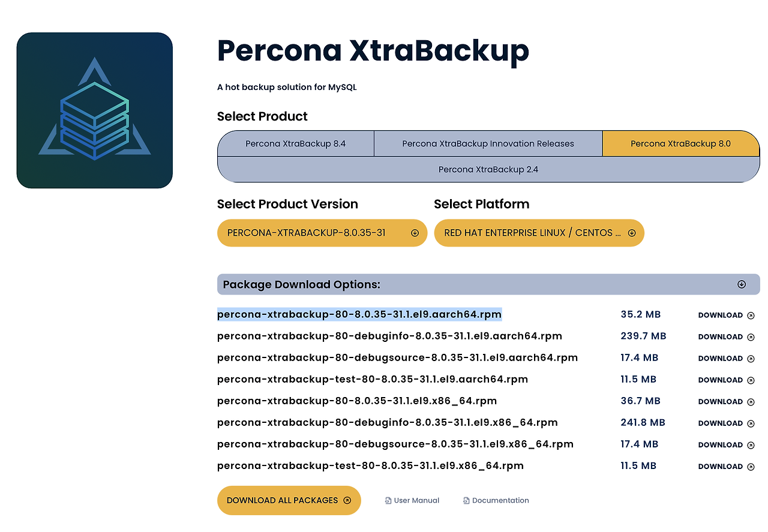Download the 241.8 MB debuginfo x86_64 package
Viewport: 768px width, 532px height.
[726, 423]
